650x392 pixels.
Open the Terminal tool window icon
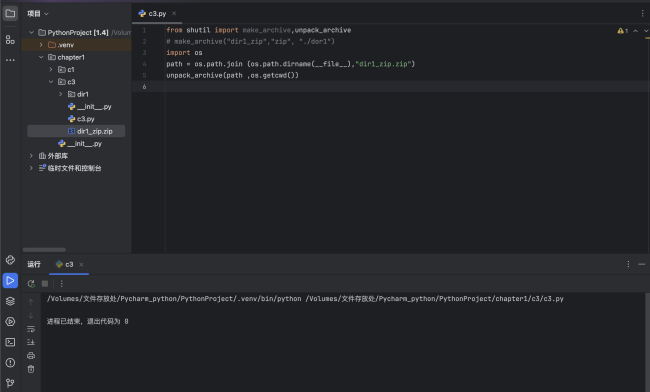pos(10,342)
